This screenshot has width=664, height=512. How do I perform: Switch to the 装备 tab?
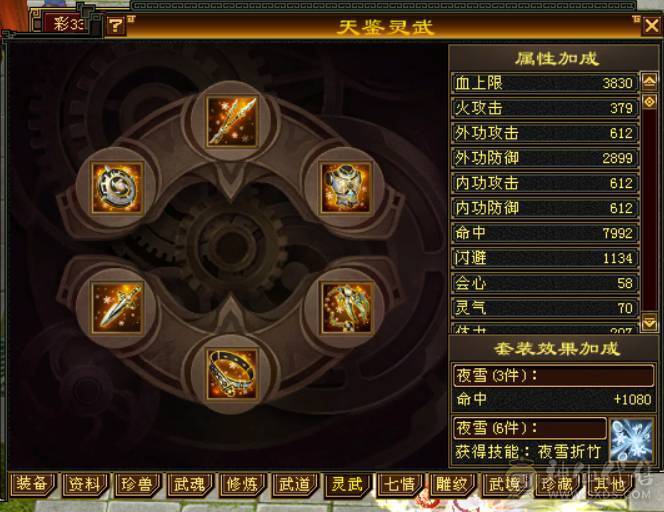coord(31,484)
